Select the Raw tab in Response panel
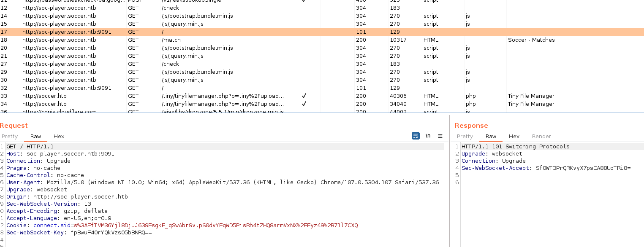This screenshot has width=644, height=247. point(491,136)
